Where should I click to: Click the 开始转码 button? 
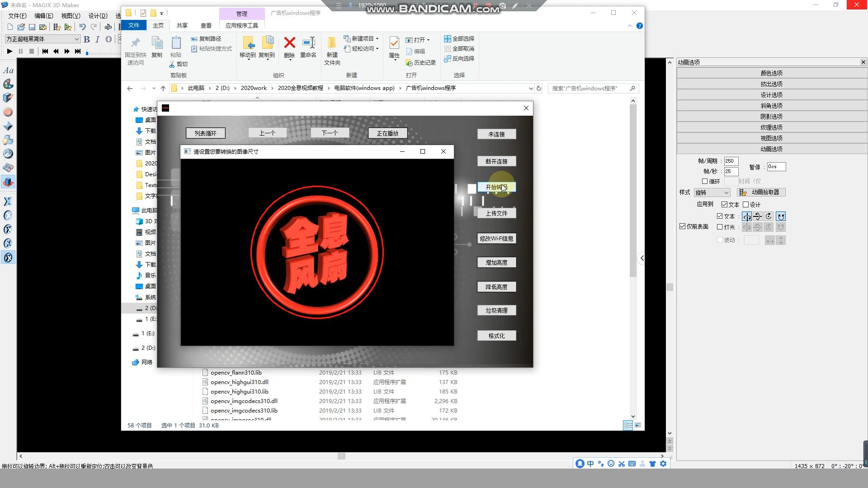[x=496, y=187]
